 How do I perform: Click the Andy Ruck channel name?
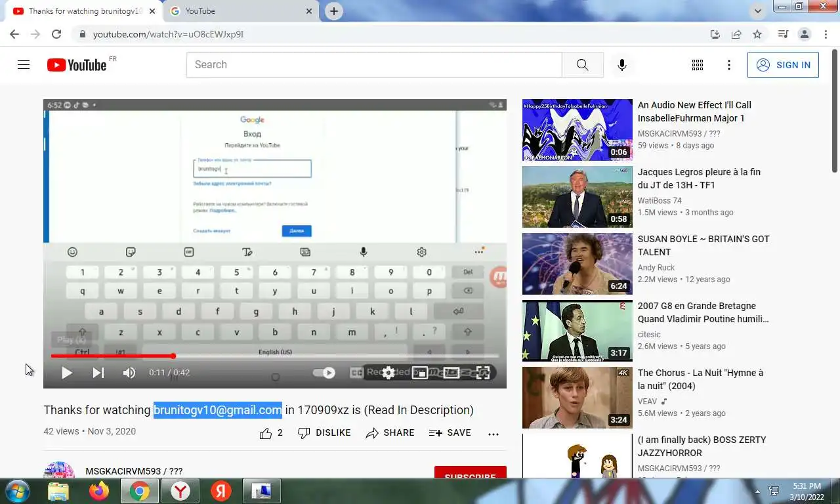(x=656, y=268)
